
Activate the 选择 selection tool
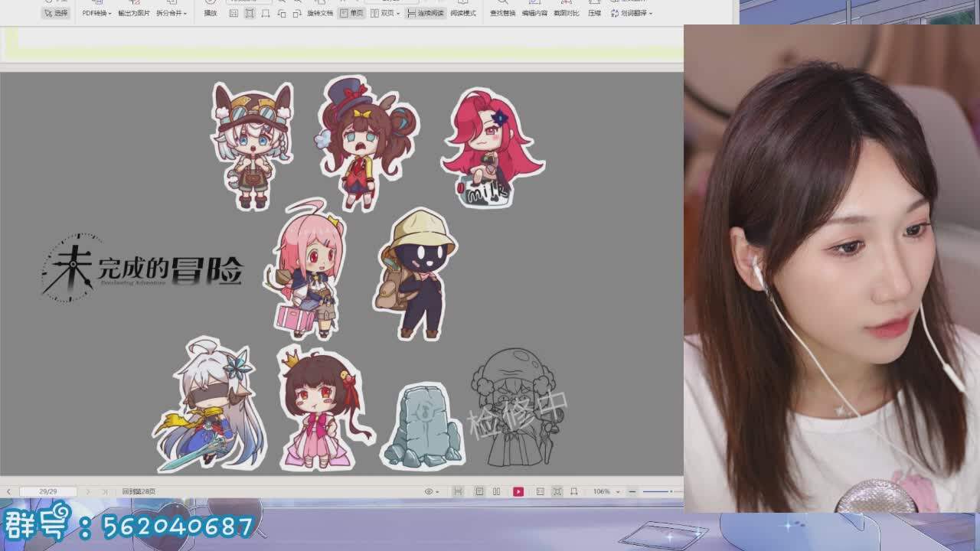point(56,13)
